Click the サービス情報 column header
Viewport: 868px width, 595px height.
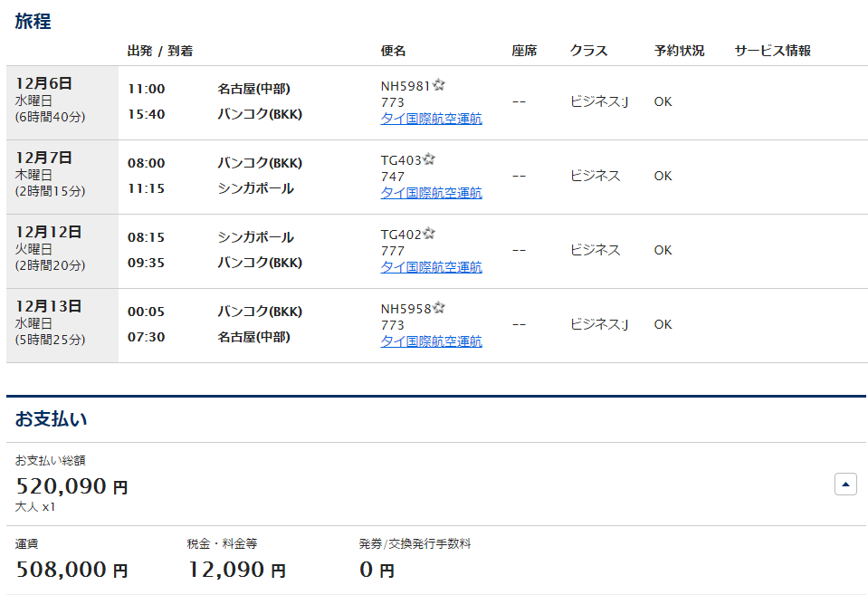pyautogui.click(x=772, y=51)
